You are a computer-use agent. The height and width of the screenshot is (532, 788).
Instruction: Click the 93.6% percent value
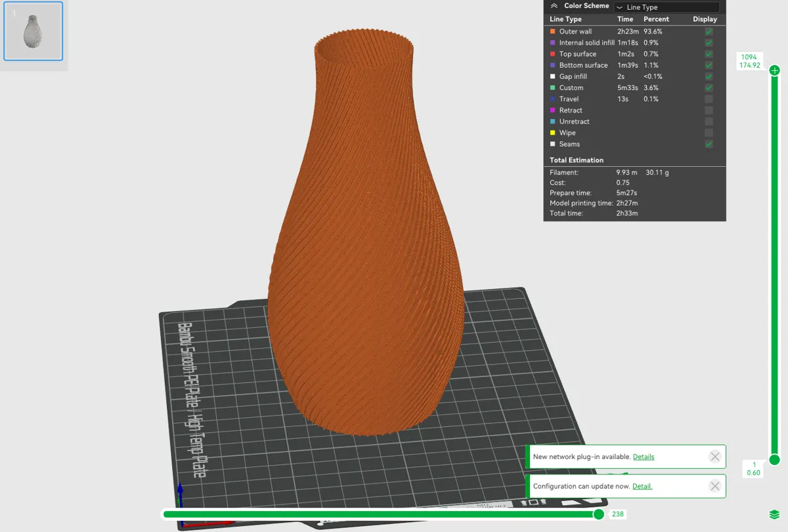(653, 32)
